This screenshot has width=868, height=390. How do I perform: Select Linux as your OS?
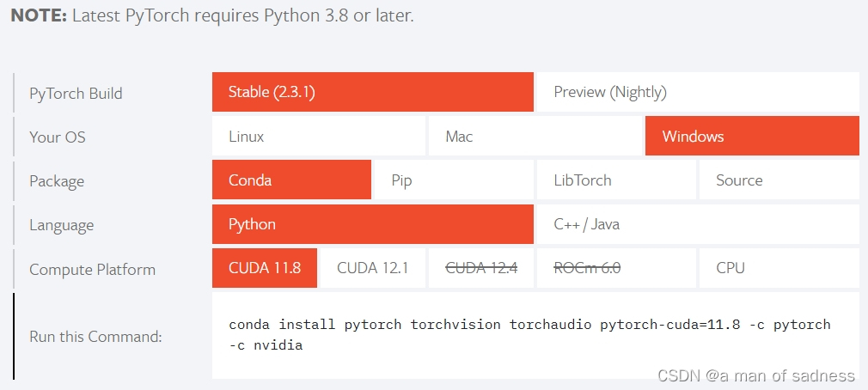tap(318, 136)
